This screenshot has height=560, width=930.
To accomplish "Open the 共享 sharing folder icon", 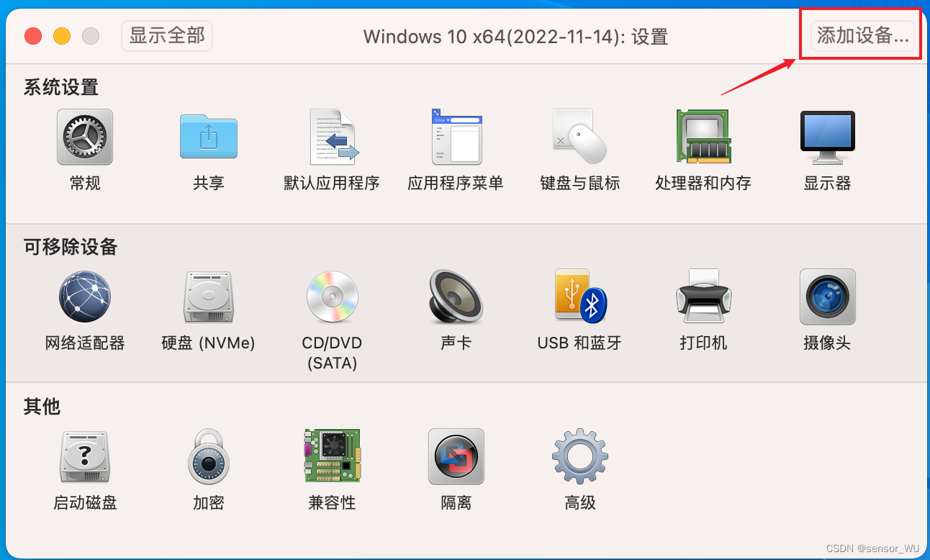I will [x=208, y=137].
